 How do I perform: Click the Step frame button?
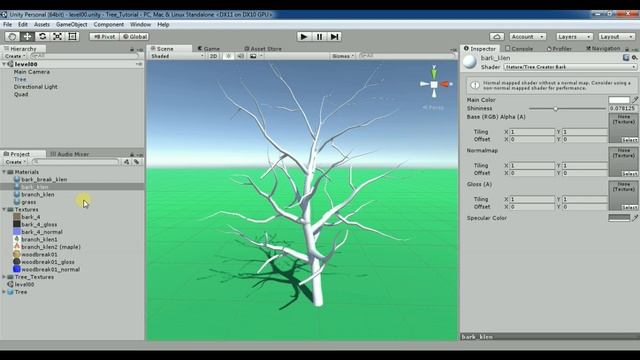(x=334, y=37)
